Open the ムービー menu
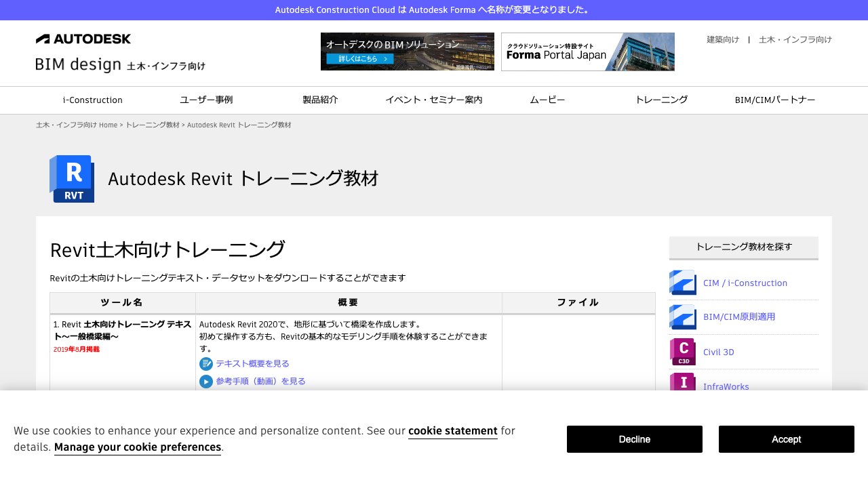868x488 pixels. coord(547,100)
